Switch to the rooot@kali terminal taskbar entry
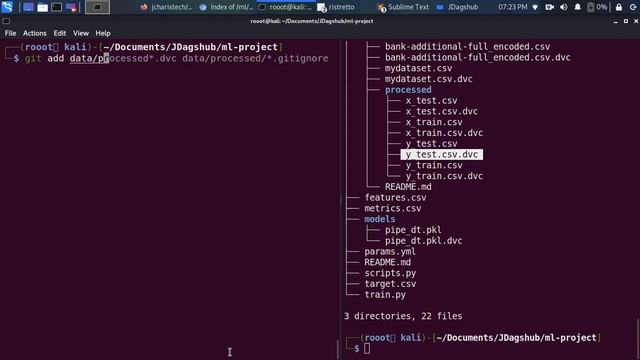Screen dimensions: 640x360 286,7
